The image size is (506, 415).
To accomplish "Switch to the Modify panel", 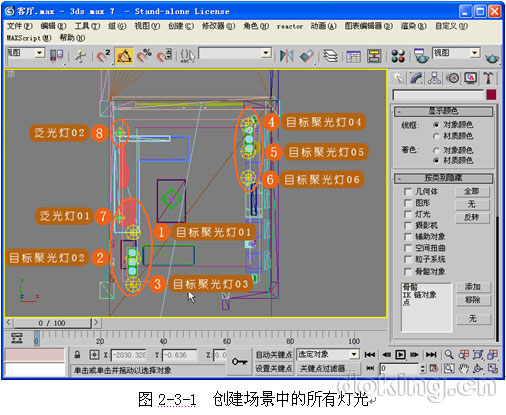I will tap(416, 78).
